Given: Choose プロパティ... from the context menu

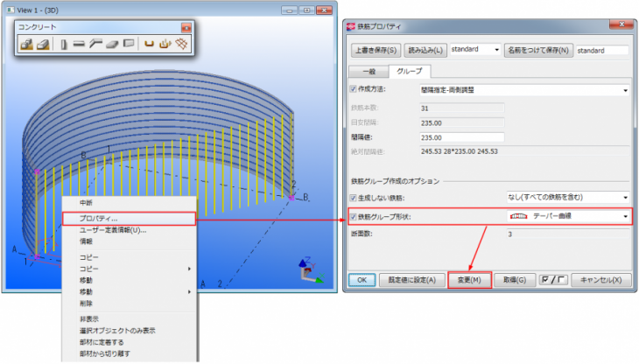Looking at the screenshot, I should point(130,219).
